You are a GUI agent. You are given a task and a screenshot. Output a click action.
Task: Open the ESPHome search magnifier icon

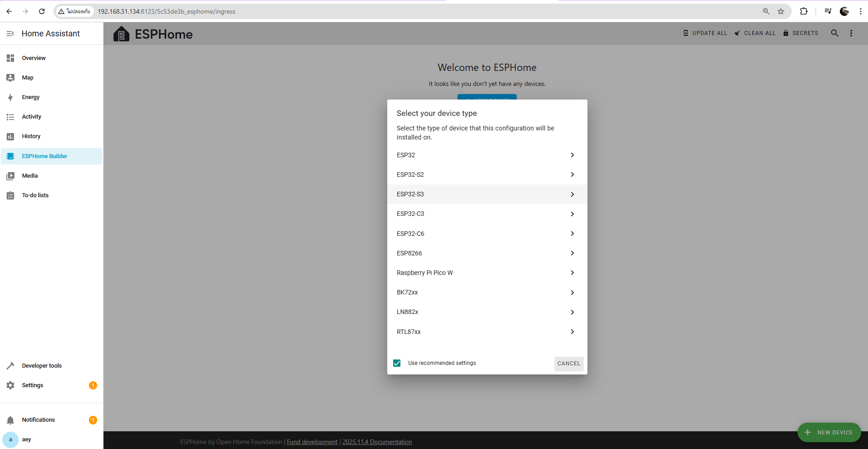point(834,33)
